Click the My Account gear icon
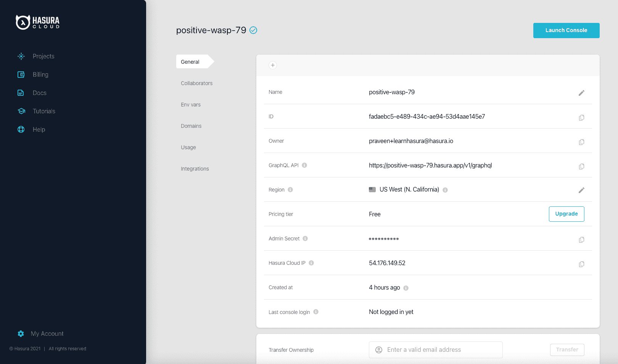This screenshot has width=618, height=364. pyautogui.click(x=21, y=333)
